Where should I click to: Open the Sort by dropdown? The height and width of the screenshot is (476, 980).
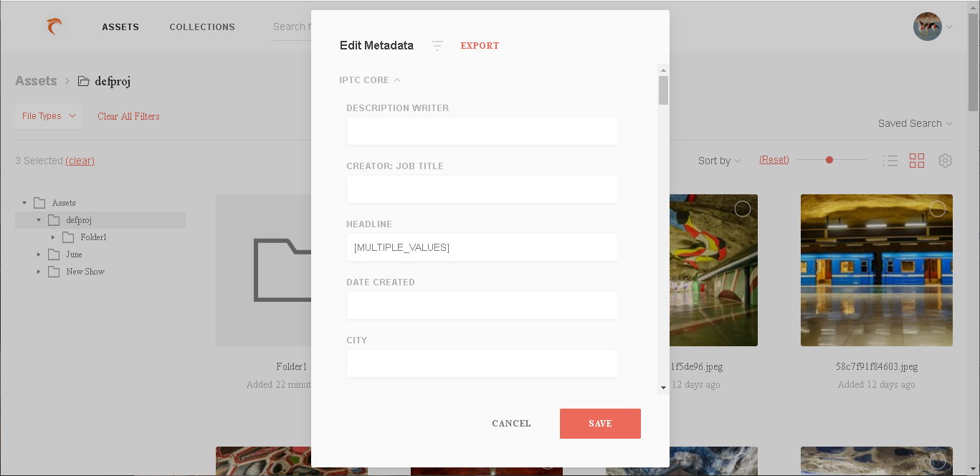click(x=719, y=161)
